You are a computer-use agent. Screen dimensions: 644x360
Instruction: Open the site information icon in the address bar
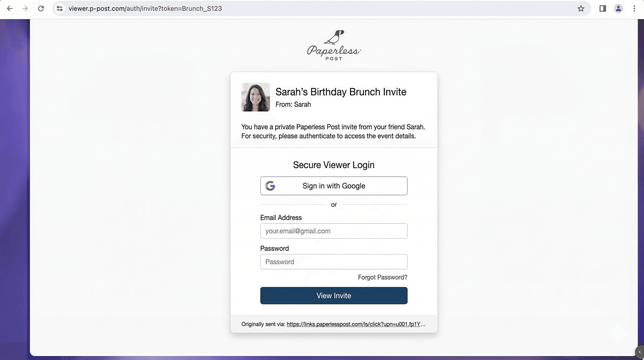click(x=59, y=8)
